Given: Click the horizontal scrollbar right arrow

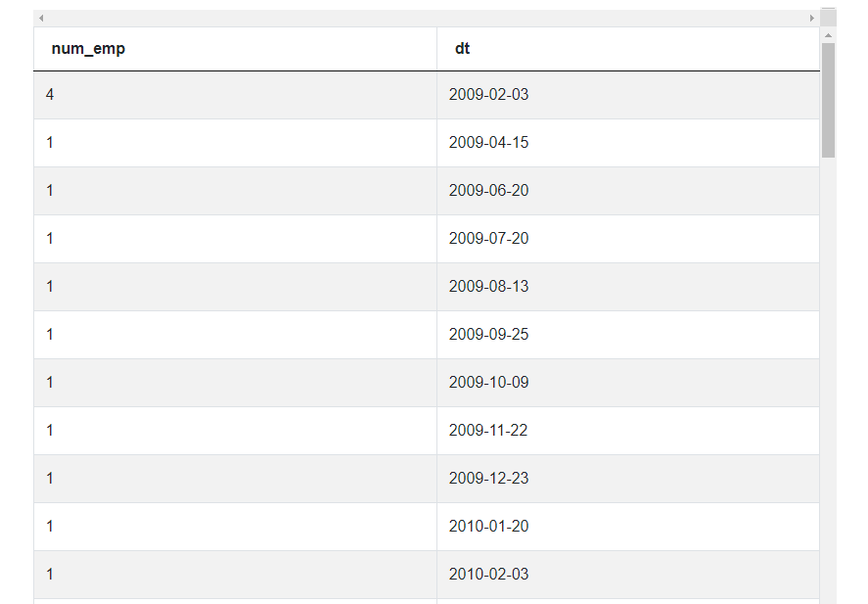Looking at the screenshot, I should (811, 19).
